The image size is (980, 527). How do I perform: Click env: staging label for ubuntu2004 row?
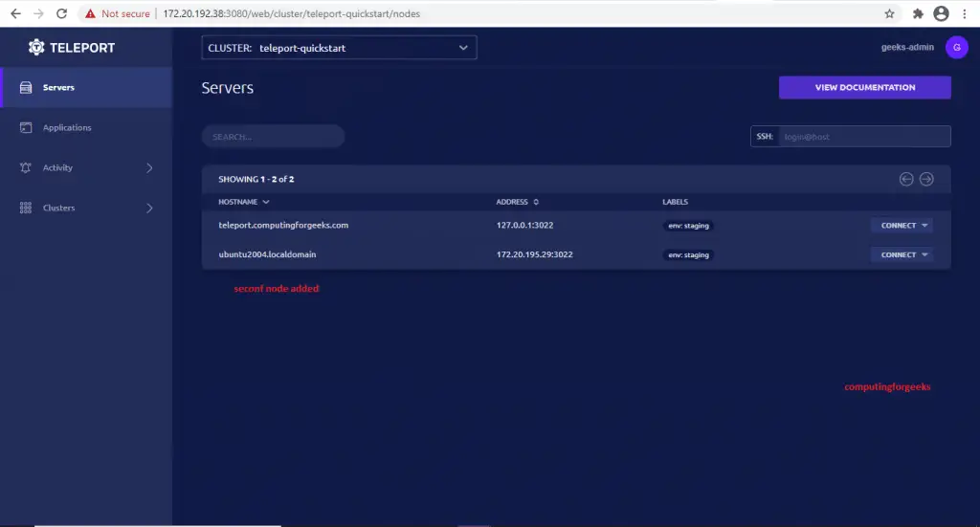click(688, 254)
